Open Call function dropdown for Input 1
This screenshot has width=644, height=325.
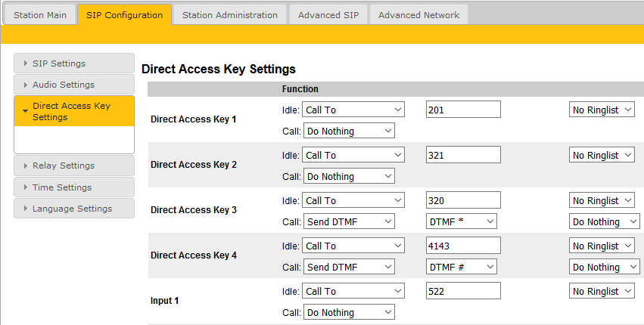coord(349,313)
